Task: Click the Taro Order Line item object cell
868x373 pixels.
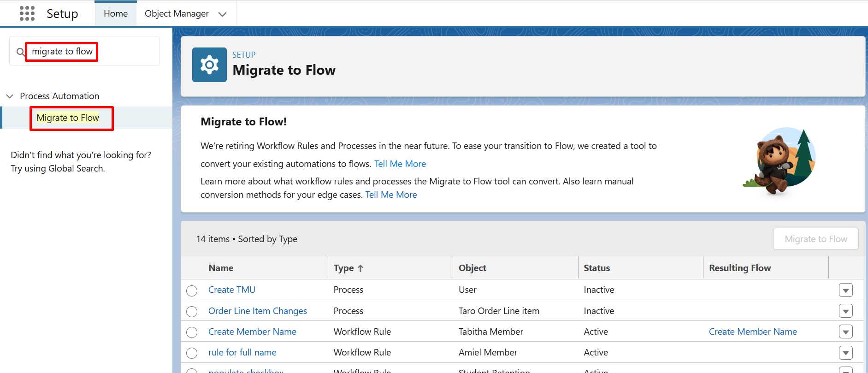Action: [x=499, y=311]
